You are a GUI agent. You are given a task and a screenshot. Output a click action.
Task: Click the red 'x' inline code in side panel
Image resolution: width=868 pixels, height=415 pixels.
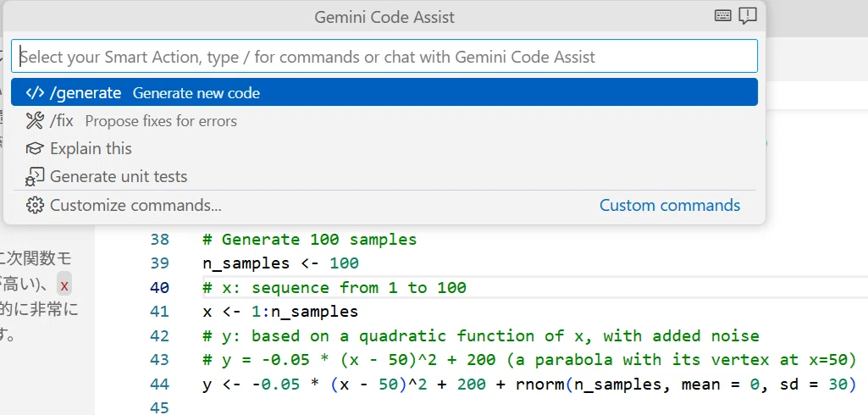[64, 286]
